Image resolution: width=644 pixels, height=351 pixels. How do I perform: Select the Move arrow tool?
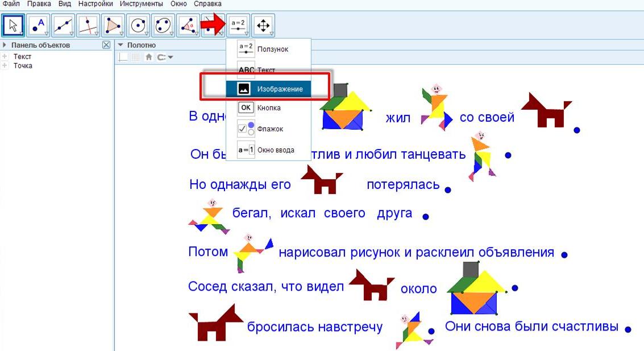(x=13, y=25)
